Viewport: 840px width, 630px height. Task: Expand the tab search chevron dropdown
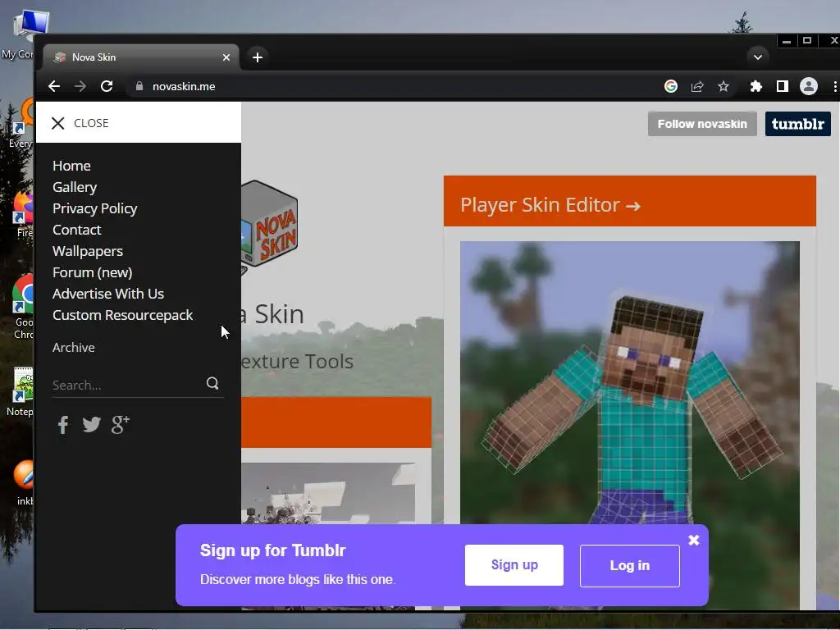tap(757, 57)
